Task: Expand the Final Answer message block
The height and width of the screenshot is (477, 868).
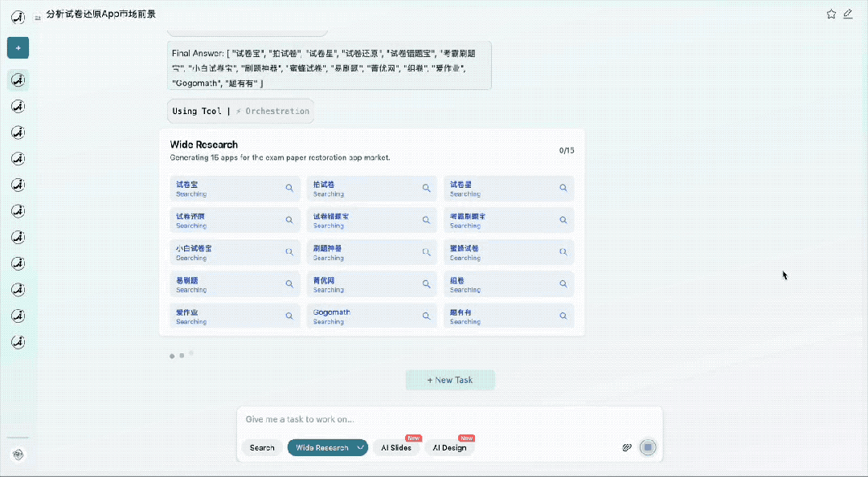Action: (330, 66)
